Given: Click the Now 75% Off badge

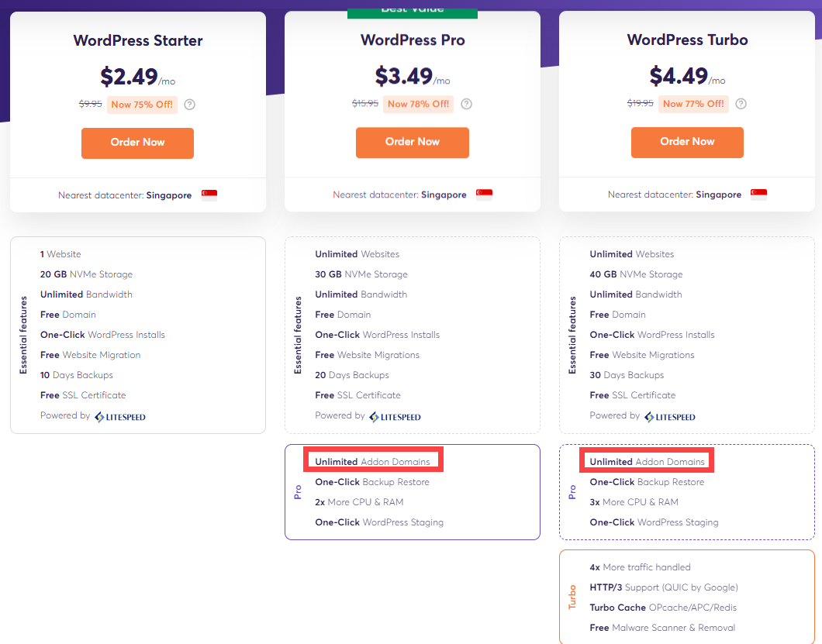Looking at the screenshot, I should [142, 105].
